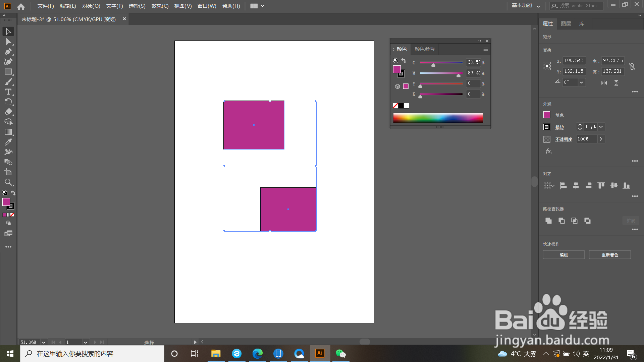Select the Direct Selection tool
The height and width of the screenshot is (362, 644).
[8, 42]
